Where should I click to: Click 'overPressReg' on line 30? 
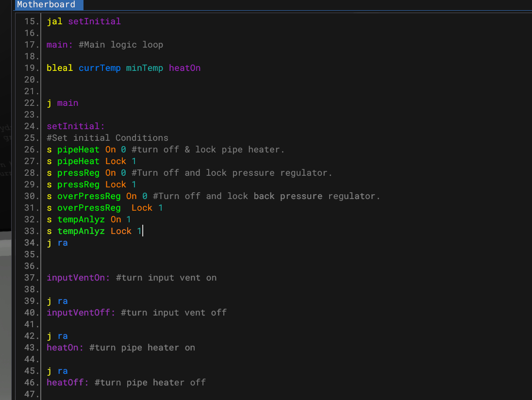click(89, 196)
